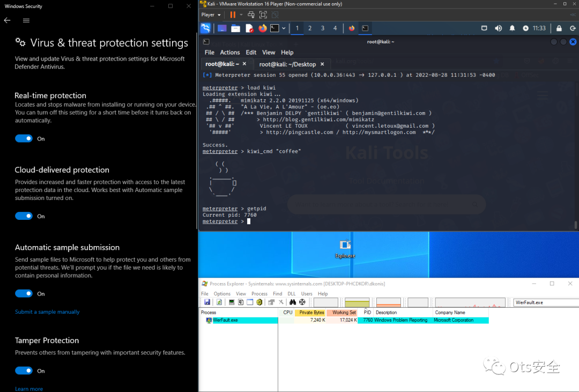Click the Kill Process X icon

281,302
